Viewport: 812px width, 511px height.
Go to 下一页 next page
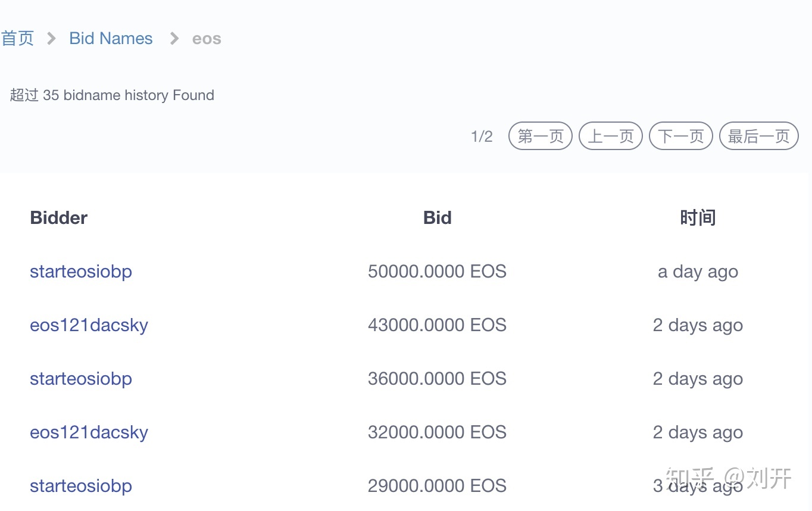point(681,136)
